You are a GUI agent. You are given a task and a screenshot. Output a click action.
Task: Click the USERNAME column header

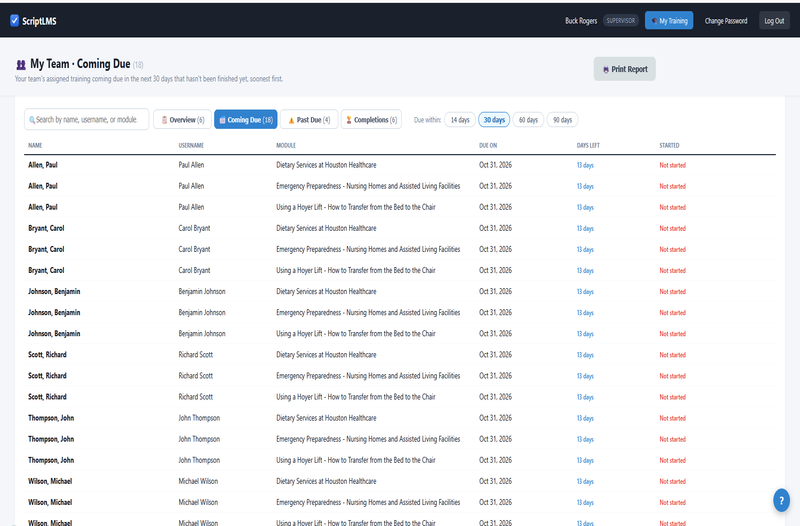coord(191,145)
